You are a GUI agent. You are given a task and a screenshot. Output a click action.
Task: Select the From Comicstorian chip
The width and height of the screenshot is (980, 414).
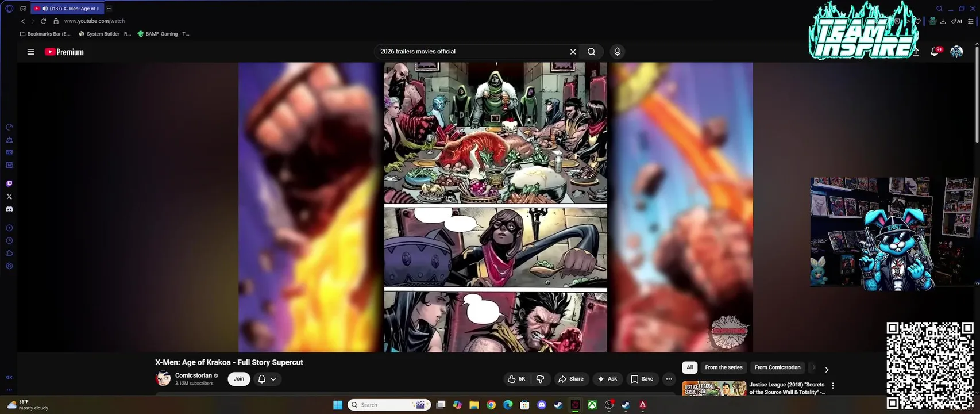point(777,367)
